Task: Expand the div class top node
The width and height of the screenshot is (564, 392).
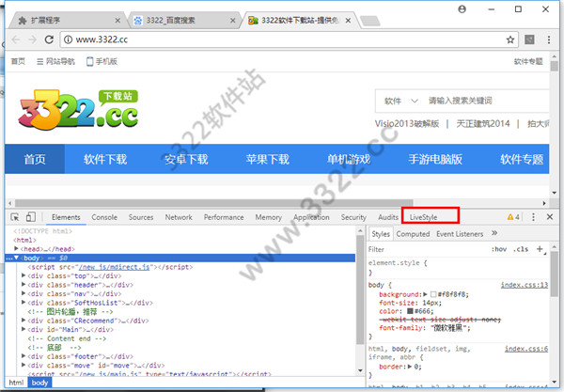Action: pyautogui.click(x=23, y=275)
